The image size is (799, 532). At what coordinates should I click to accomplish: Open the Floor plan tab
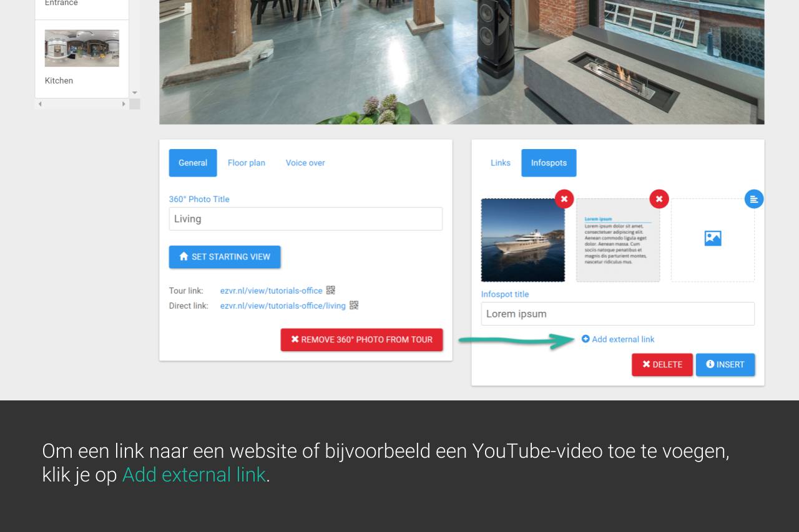[246, 163]
